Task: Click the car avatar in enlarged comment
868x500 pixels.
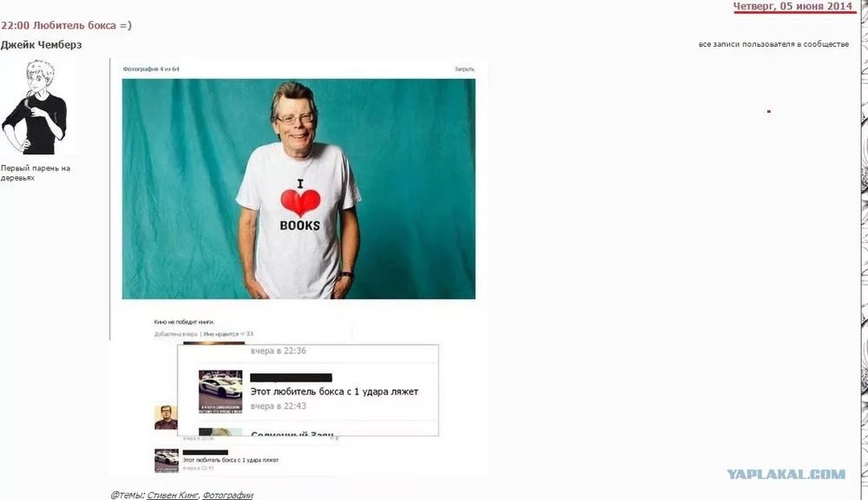Action: [x=220, y=391]
